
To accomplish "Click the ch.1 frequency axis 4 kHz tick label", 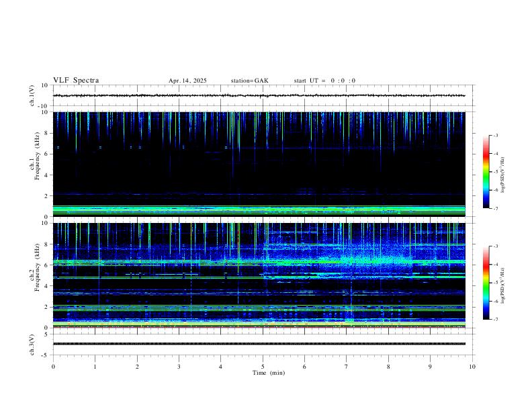I will (46, 175).
